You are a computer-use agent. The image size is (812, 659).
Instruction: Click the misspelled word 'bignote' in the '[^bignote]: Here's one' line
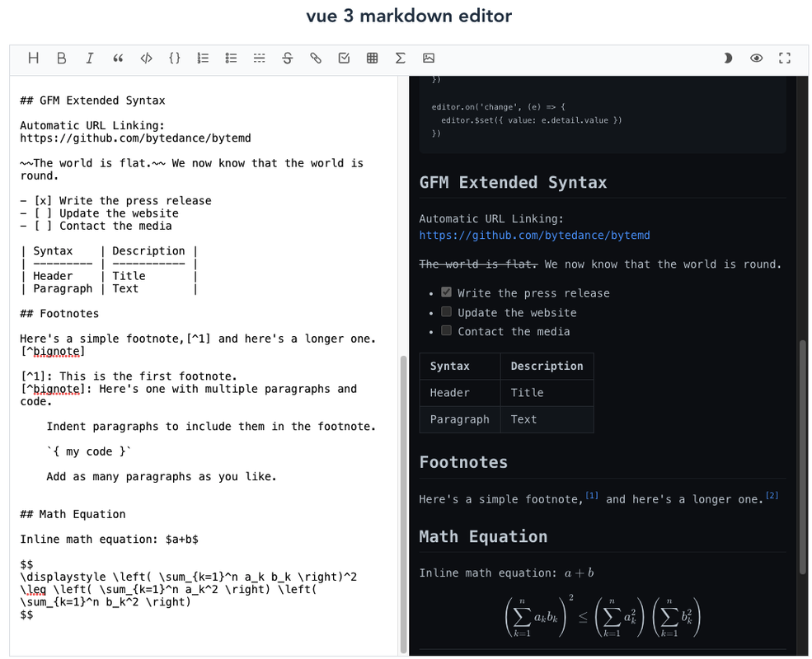coord(56,389)
